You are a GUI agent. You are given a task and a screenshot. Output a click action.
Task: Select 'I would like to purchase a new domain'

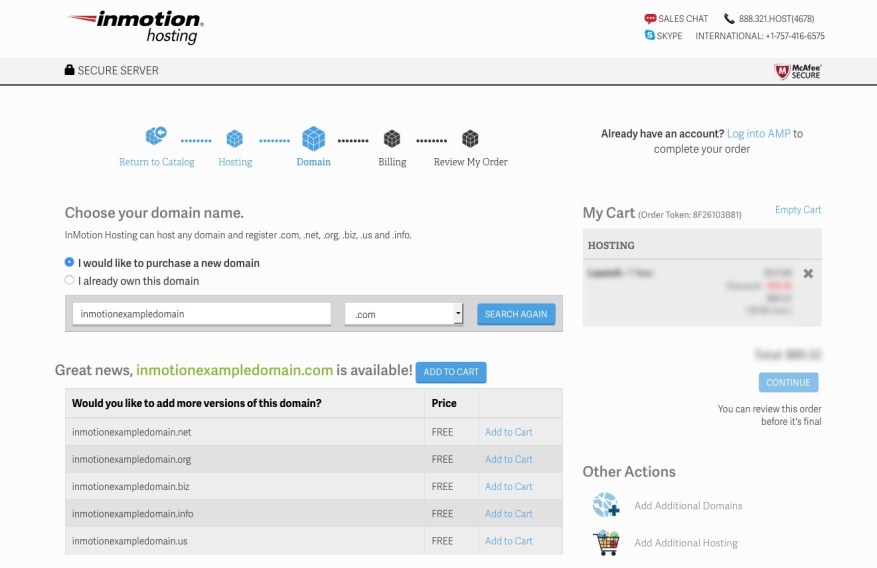[69, 263]
